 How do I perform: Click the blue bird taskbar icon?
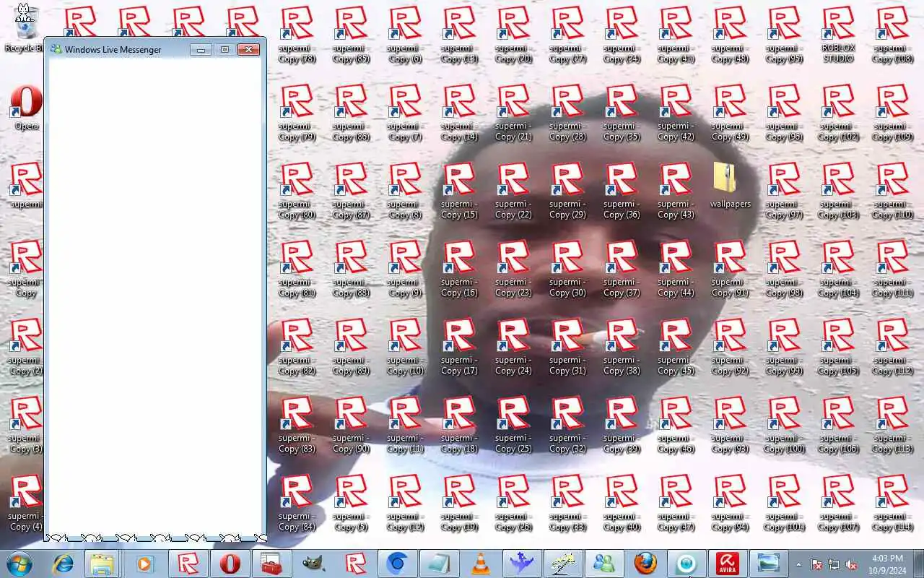tap(521, 564)
